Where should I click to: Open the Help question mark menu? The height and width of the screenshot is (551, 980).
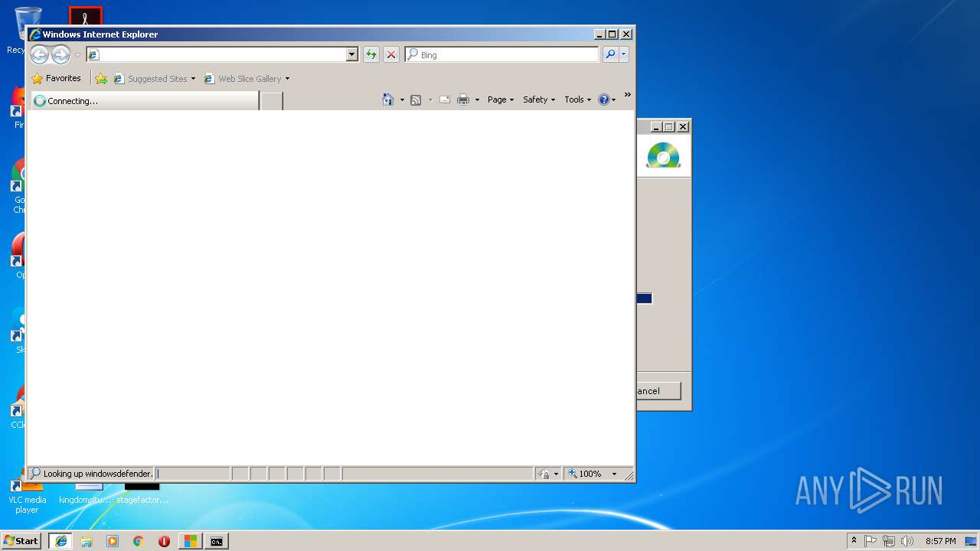point(606,99)
